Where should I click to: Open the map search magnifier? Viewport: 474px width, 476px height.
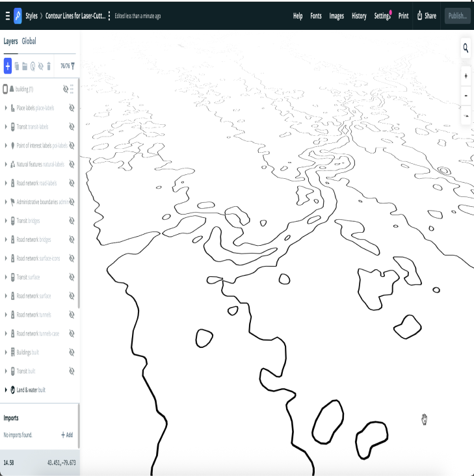tap(466, 48)
